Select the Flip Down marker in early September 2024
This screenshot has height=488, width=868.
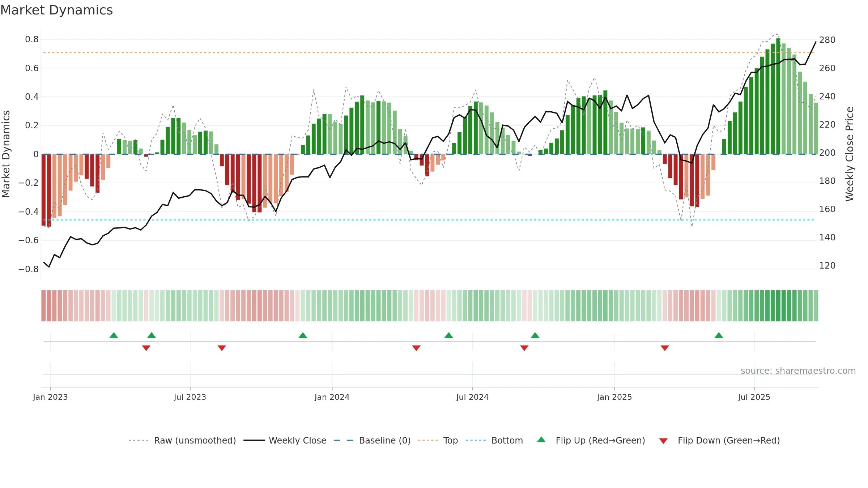tap(524, 348)
